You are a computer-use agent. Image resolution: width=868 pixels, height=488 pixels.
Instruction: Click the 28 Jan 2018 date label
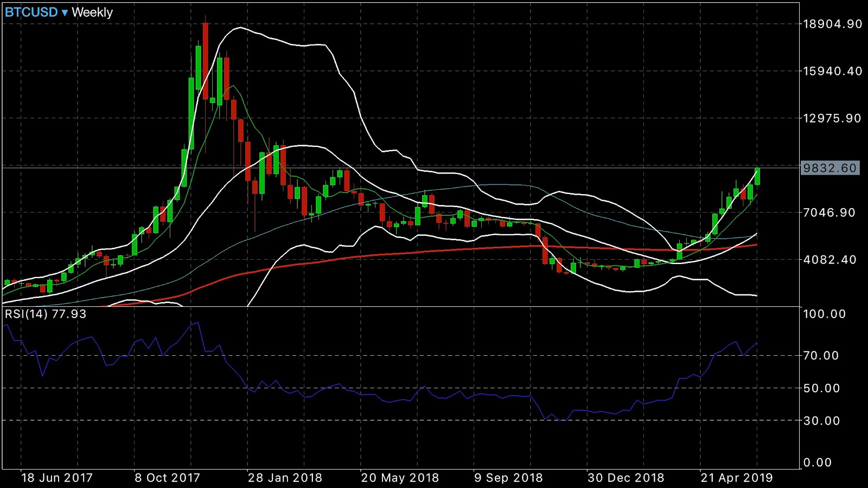click(285, 478)
